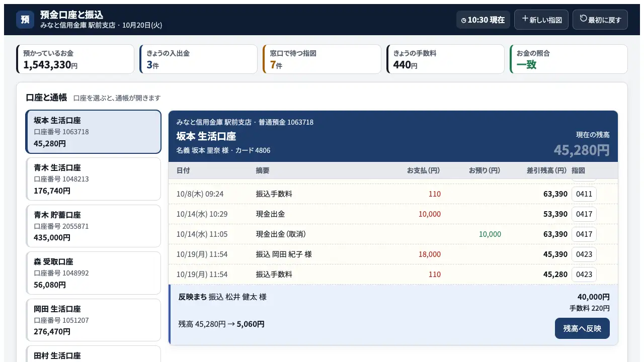This screenshot has height=362, width=644.
Task: Click the clock icon beside 10:30 現在
Action: point(464,21)
